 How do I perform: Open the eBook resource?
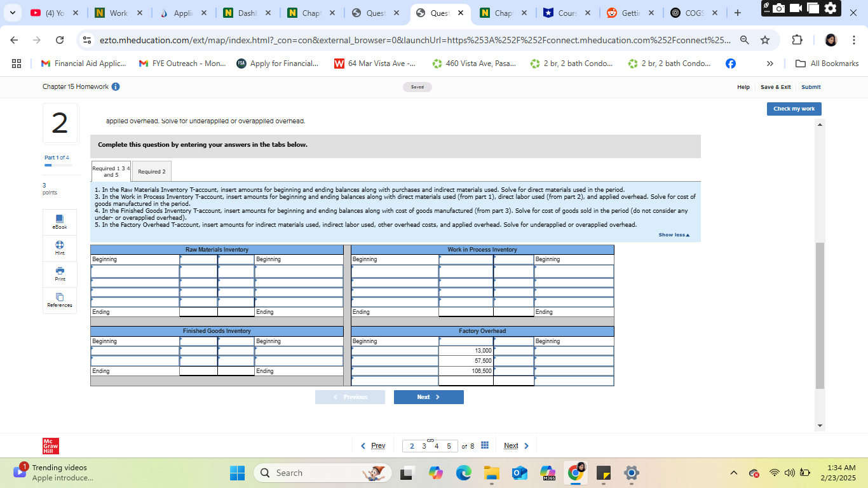coord(60,222)
